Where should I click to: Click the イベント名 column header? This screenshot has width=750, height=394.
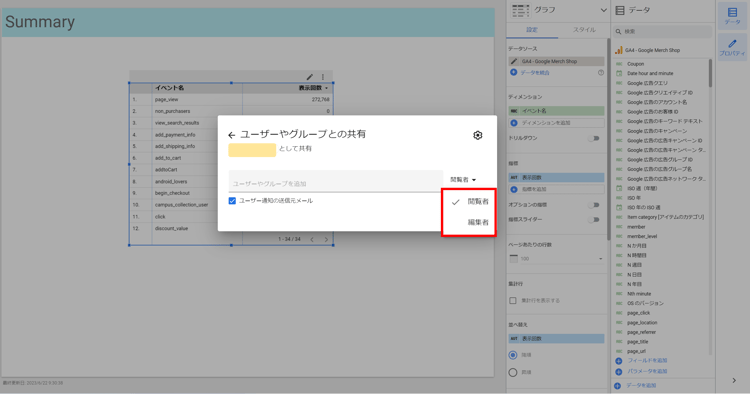point(169,88)
